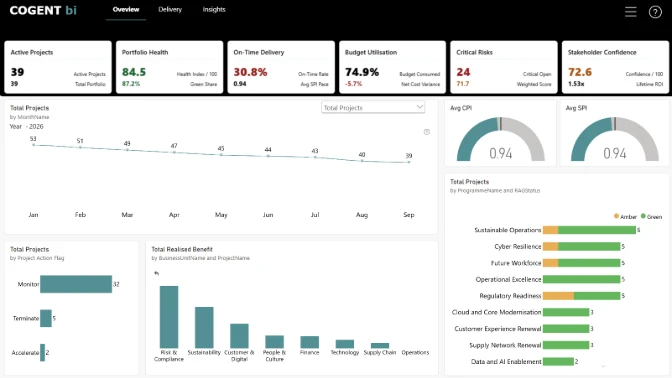The image size is (672, 378).
Task: Click the Risk & Compliance column
Action: pos(169,317)
